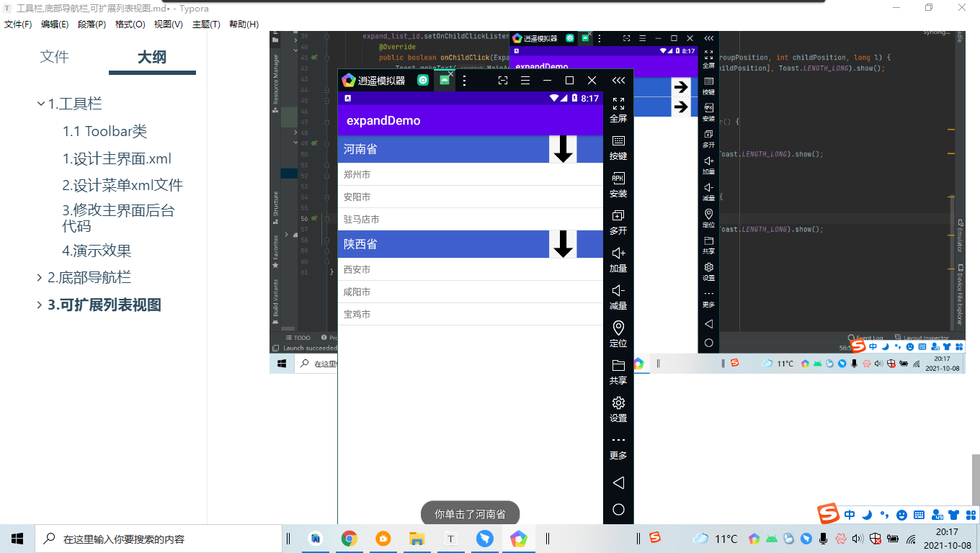Click 多开 multi-instance icon in front emulator
Image resolution: width=980 pixels, height=553 pixels.
(618, 215)
